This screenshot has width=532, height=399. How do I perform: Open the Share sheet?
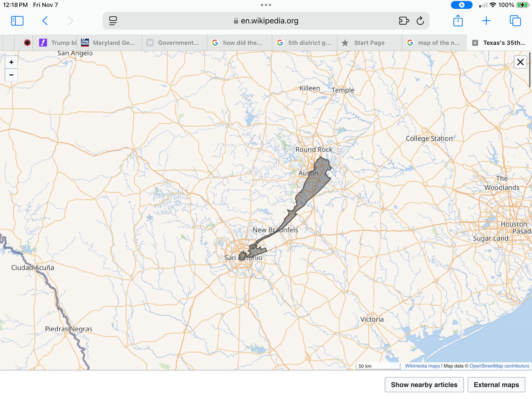[458, 21]
